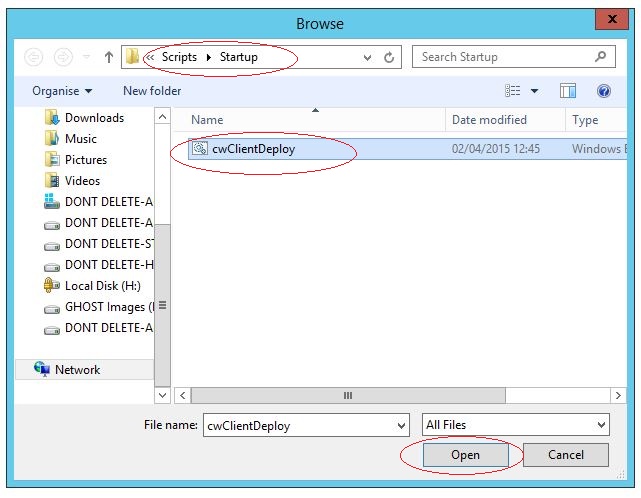641x498 pixels.
Task: Open more view options dropdown
Action: click(534, 91)
